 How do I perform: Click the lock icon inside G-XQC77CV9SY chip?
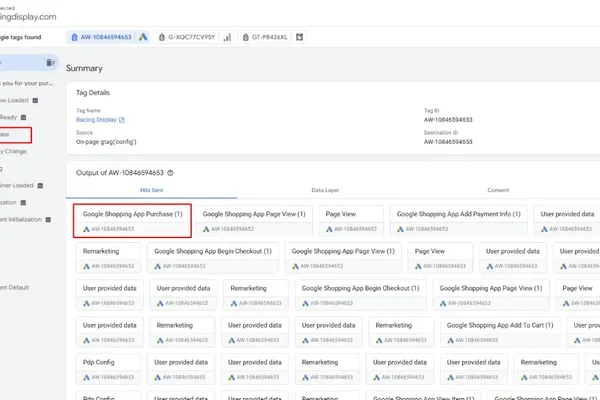click(x=162, y=37)
